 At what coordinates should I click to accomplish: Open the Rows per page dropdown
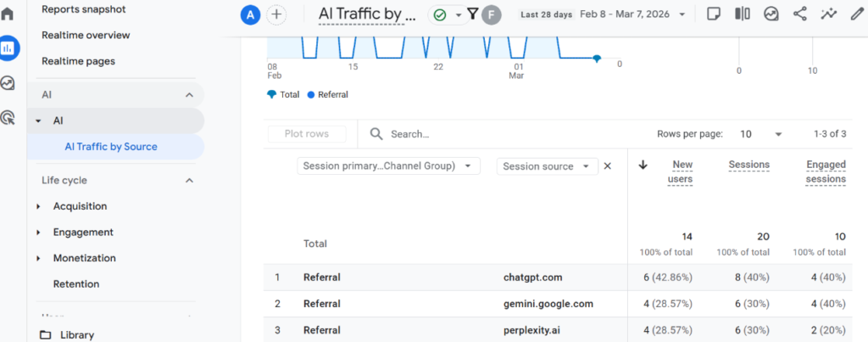760,134
